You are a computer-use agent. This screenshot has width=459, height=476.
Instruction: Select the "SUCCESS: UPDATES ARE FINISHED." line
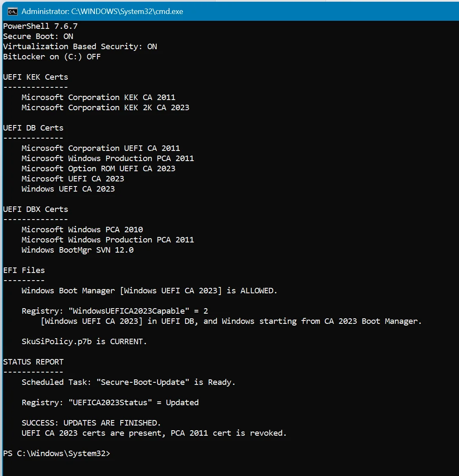click(x=91, y=423)
